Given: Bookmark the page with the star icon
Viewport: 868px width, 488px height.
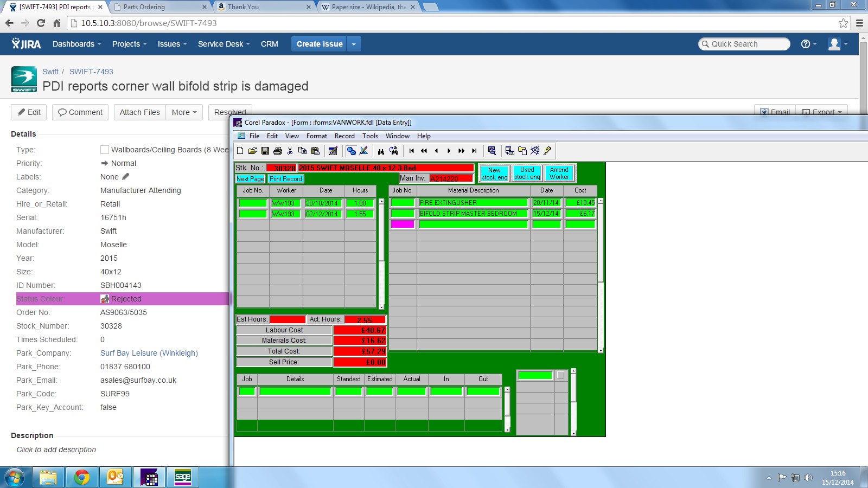Looking at the screenshot, I should tap(843, 23).
